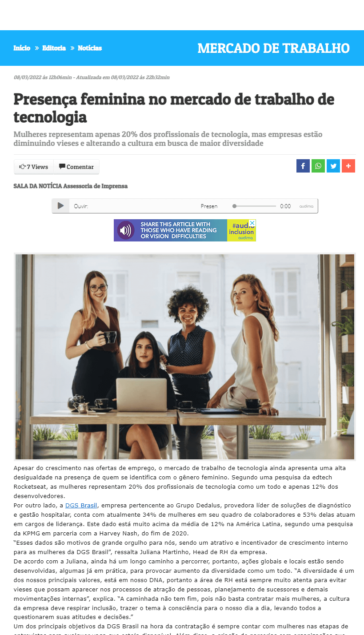Screen dimensions: 364x635
Task: Play the article audio
Action: (x=61, y=206)
